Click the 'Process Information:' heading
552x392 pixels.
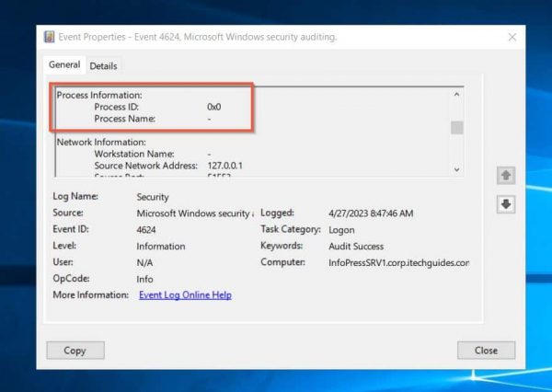[x=99, y=95]
